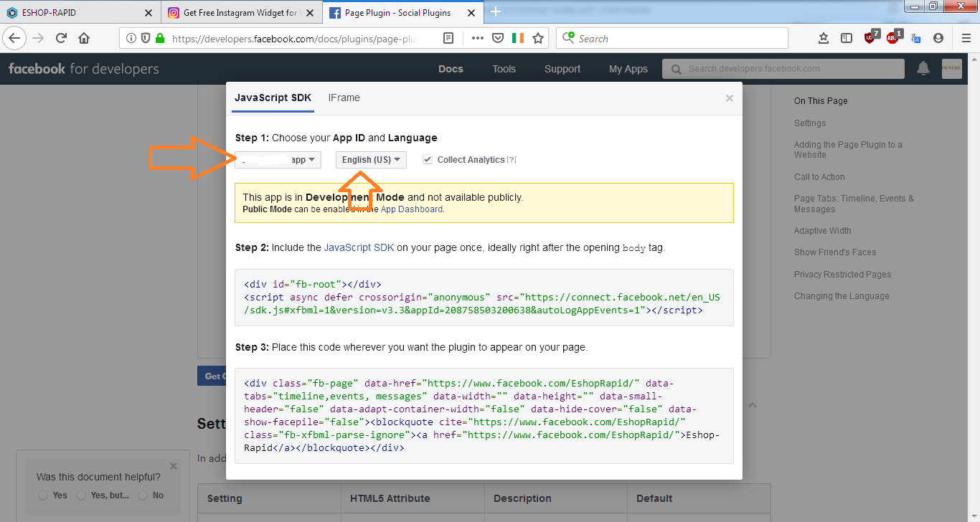980x522 pixels.
Task: Click the Irish flag address bar icon
Action: tap(518, 38)
